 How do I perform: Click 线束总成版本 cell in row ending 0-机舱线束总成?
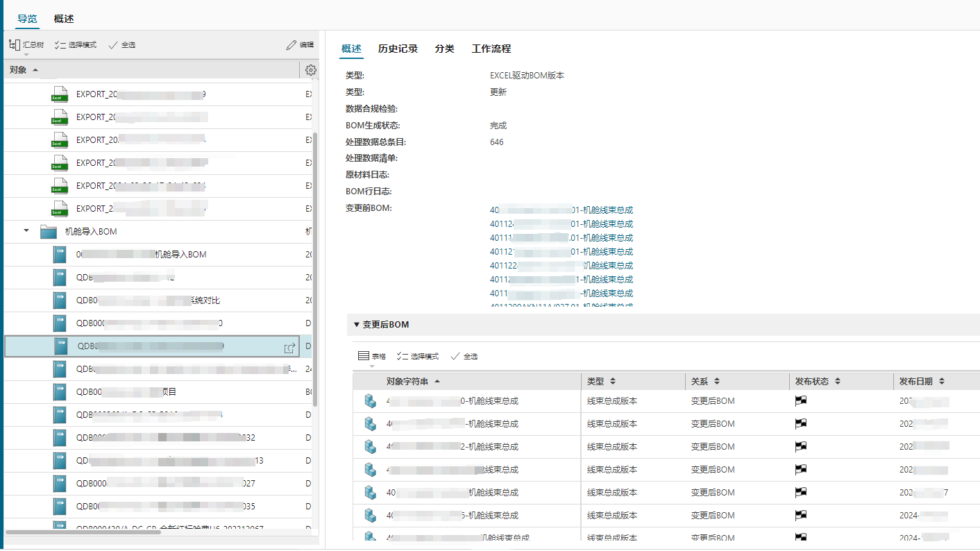(611, 401)
